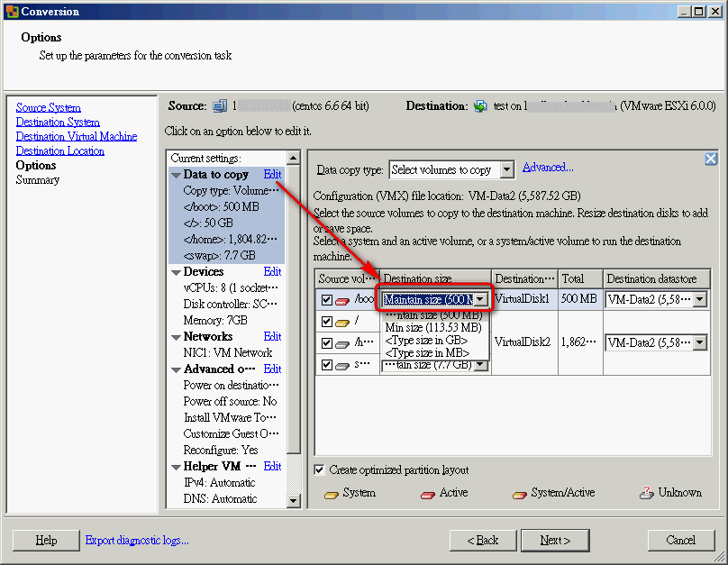Edit the Advanced options settings
This screenshot has height=565, width=728.
[272, 369]
